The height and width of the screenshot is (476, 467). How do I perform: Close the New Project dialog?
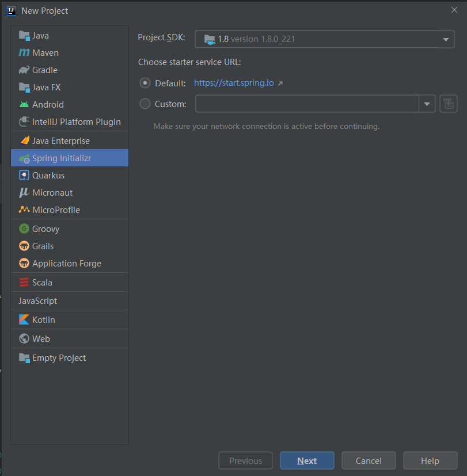click(454, 10)
